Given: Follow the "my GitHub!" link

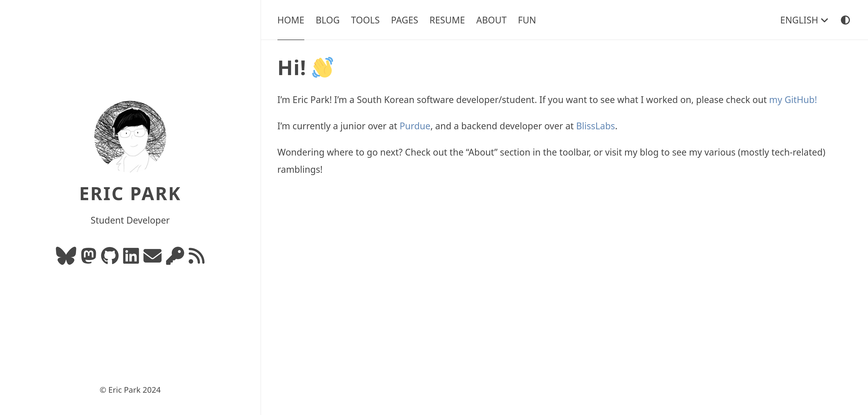Looking at the screenshot, I should (x=793, y=100).
